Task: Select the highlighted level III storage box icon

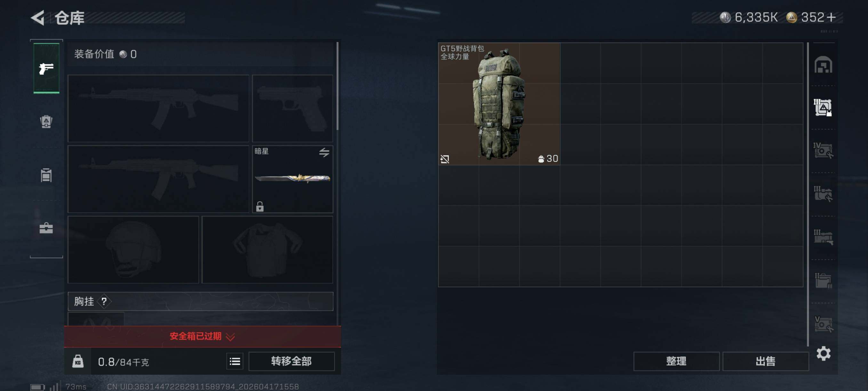Action: [823, 108]
